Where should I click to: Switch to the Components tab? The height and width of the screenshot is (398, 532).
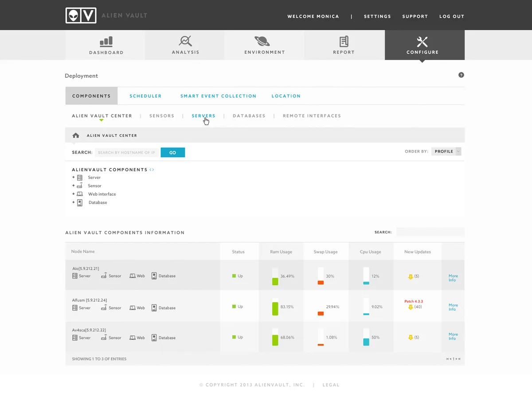[x=91, y=96]
